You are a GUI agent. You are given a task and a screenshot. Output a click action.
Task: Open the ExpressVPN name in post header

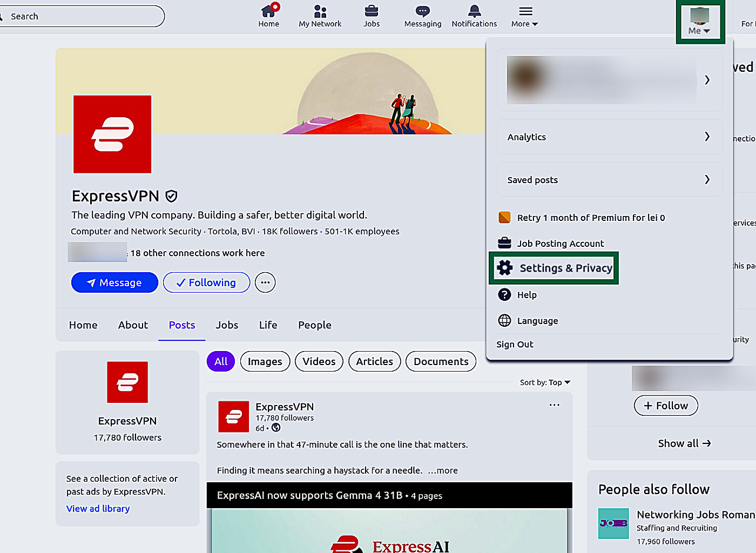[285, 407]
